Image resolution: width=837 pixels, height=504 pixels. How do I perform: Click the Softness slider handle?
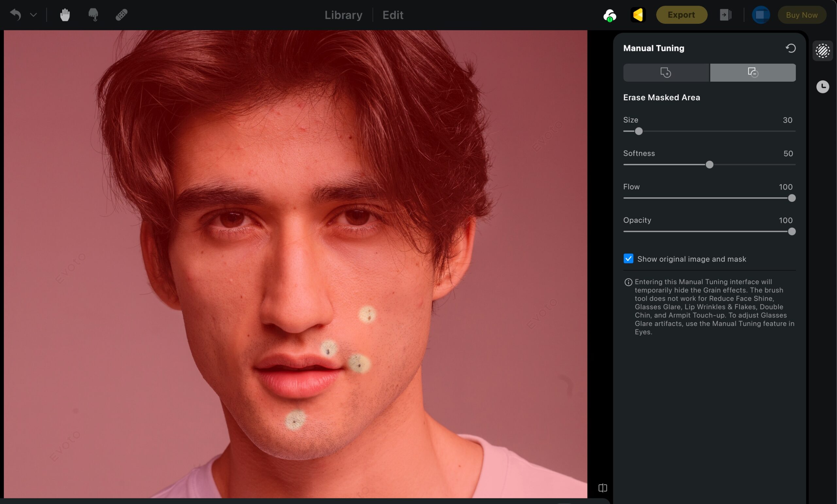[709, 165]
